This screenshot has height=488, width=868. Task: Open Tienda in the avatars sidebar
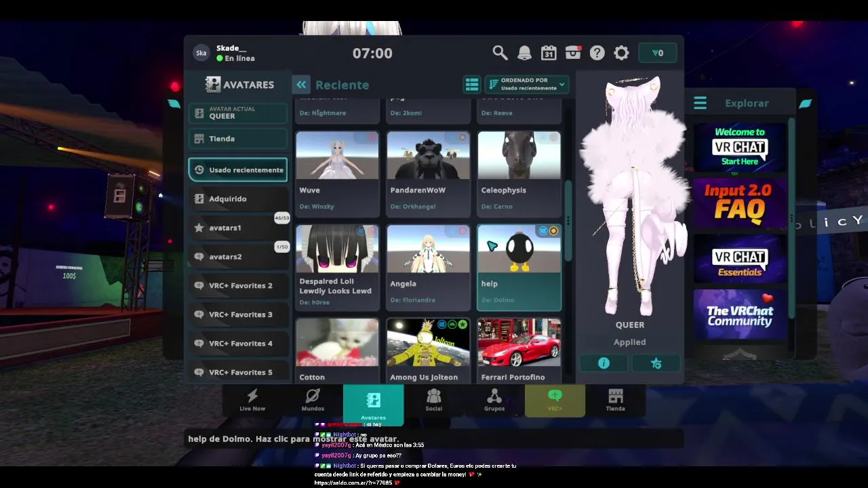point(238,138)
